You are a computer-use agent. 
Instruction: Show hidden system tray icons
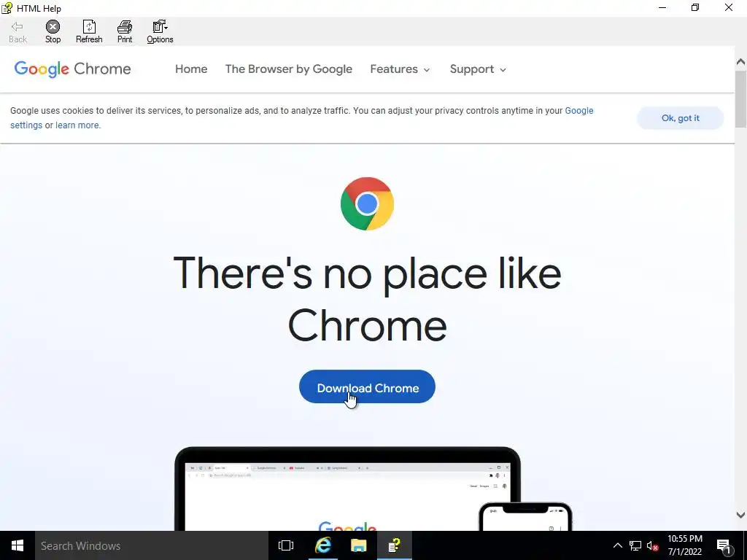coord(617,545)
